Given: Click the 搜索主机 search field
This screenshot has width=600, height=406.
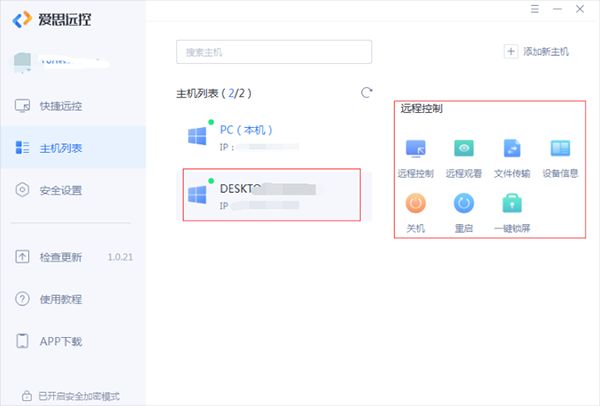Looking at the screenshot, I should 273,52.
